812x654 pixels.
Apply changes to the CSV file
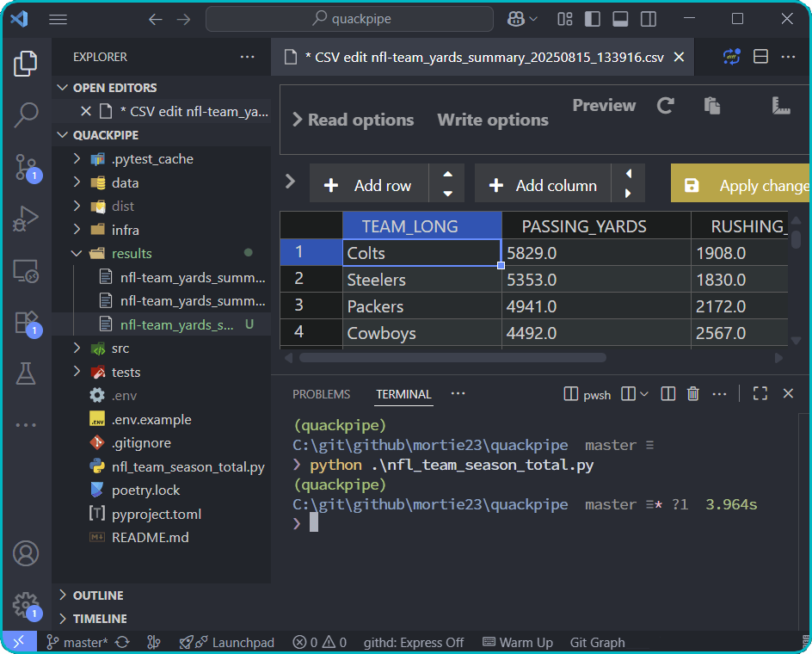[x=741, y=183]
